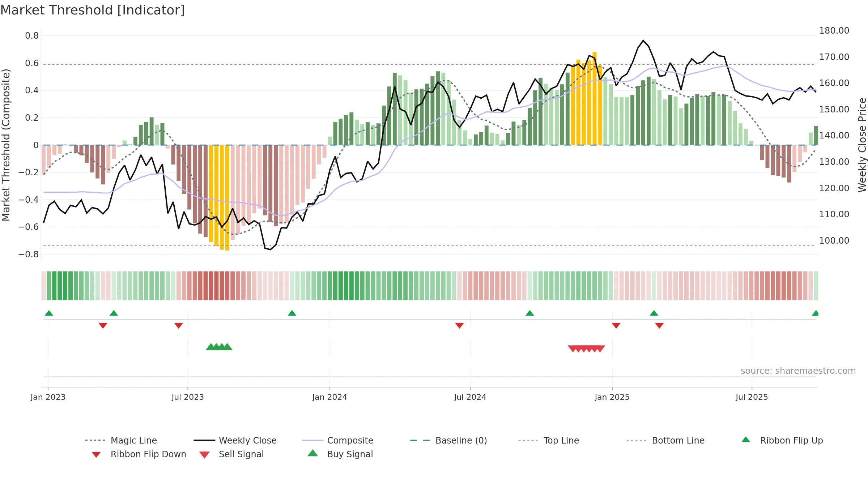868x488 pixels.
Task: Click the Jul 2024 axis label
Action: click(x=470, y=397)
